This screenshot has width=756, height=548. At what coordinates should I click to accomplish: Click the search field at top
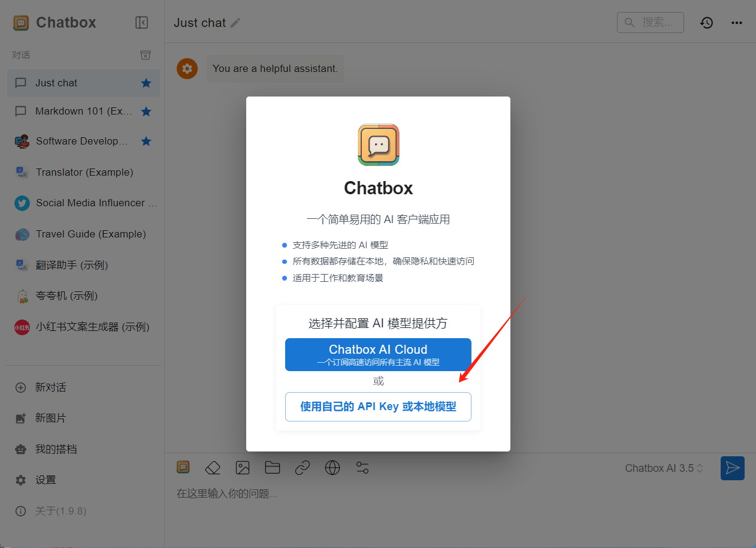(x=650, y=22)
